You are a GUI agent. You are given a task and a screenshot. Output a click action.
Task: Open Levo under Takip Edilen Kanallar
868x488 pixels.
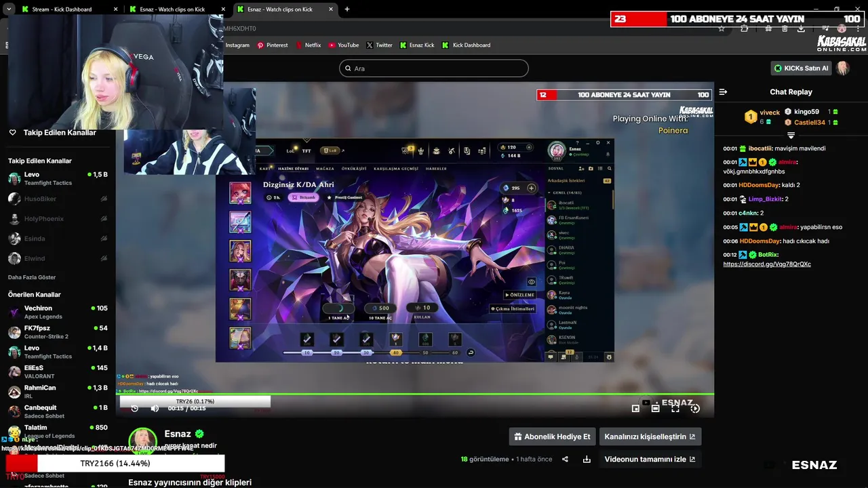(58, 178)
